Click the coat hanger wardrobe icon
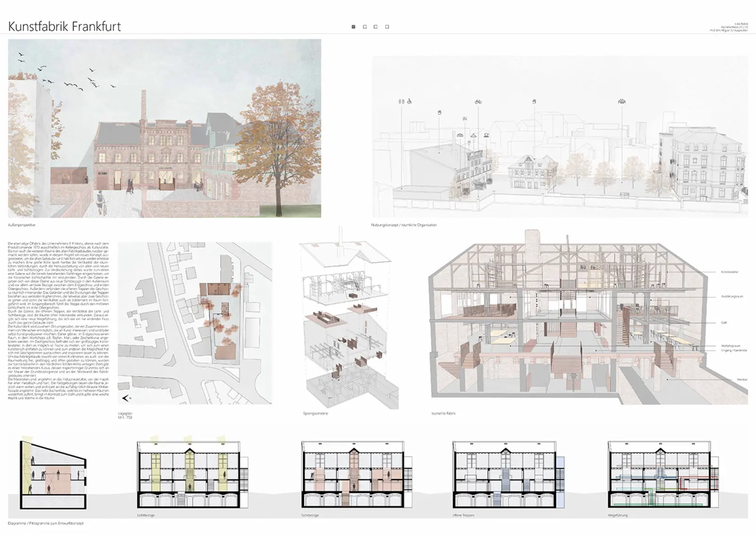Viewport: 756px width, 535px height. (x=473, y=135)
